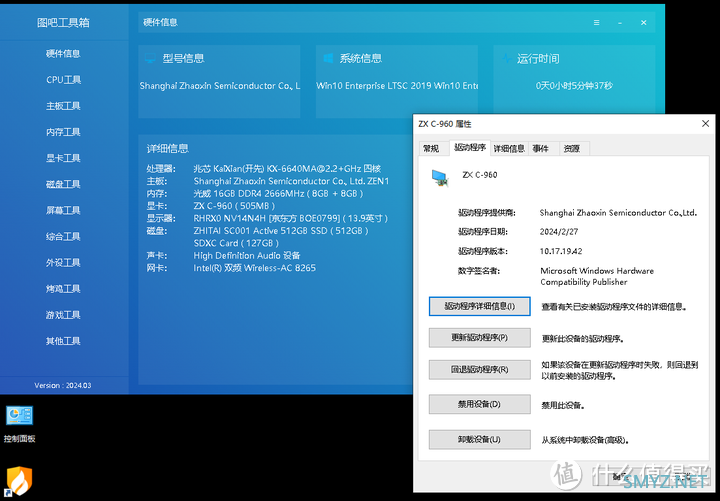Select 磁盘工具 in the sidebar
Viewport: 720px width, 501px height.
(x=63, y=185)
